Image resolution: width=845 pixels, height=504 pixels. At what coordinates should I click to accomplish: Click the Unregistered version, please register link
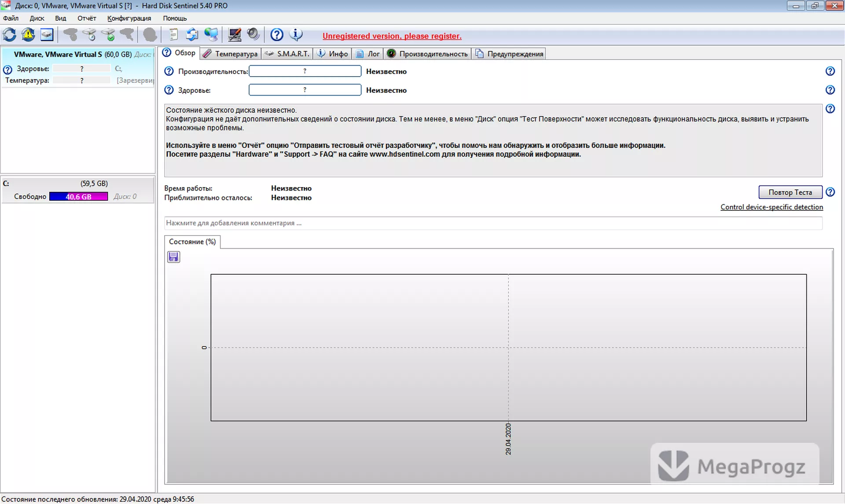tap(392, 36)
